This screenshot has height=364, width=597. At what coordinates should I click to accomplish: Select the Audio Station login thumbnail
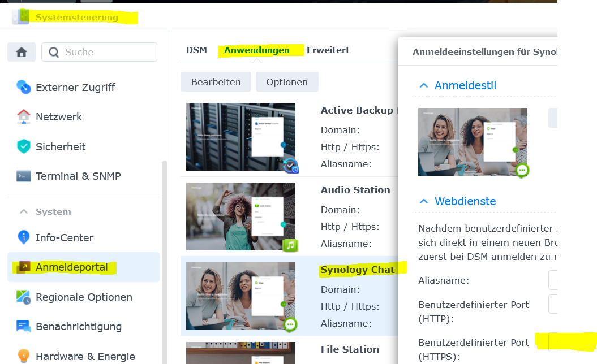click(x=240, y=216)
